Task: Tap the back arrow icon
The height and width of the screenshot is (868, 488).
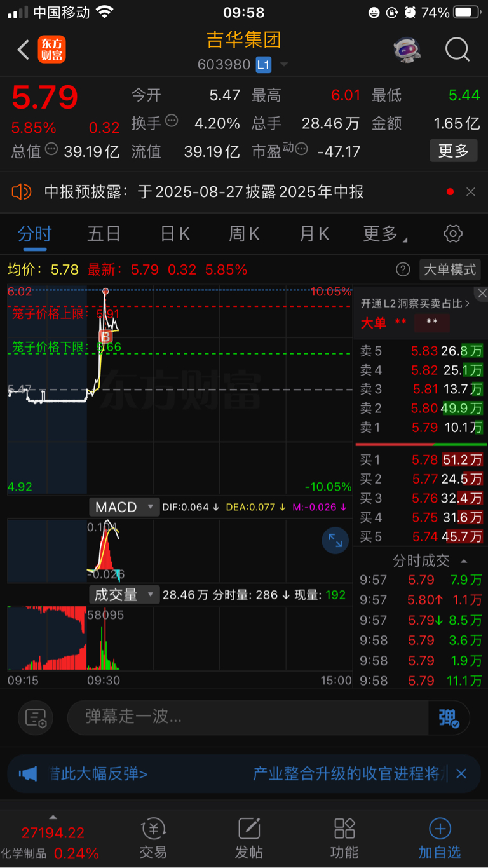Action: click(24, 50)
